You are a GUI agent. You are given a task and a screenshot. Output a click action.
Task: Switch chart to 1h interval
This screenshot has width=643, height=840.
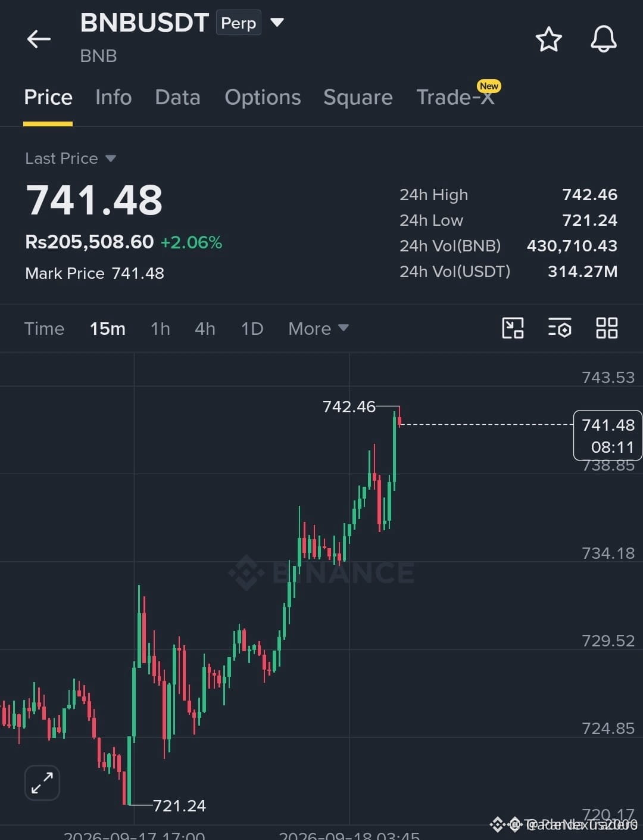pos(160,328)
